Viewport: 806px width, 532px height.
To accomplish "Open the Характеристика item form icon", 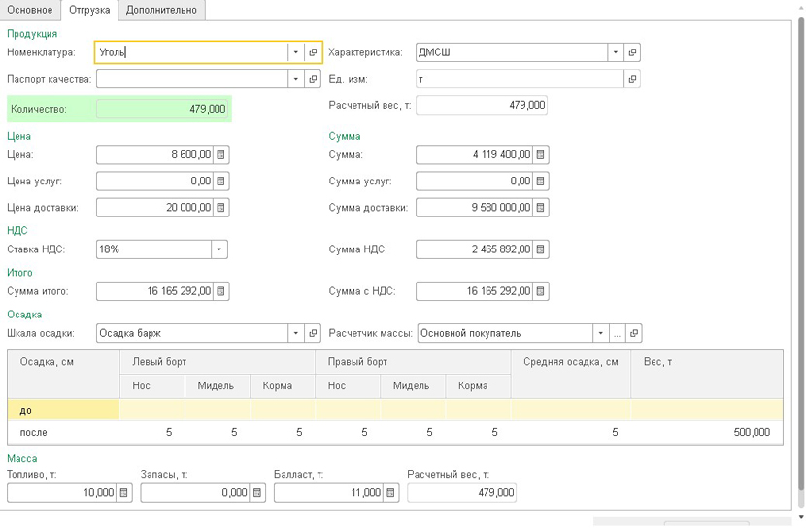I will 632,52.
